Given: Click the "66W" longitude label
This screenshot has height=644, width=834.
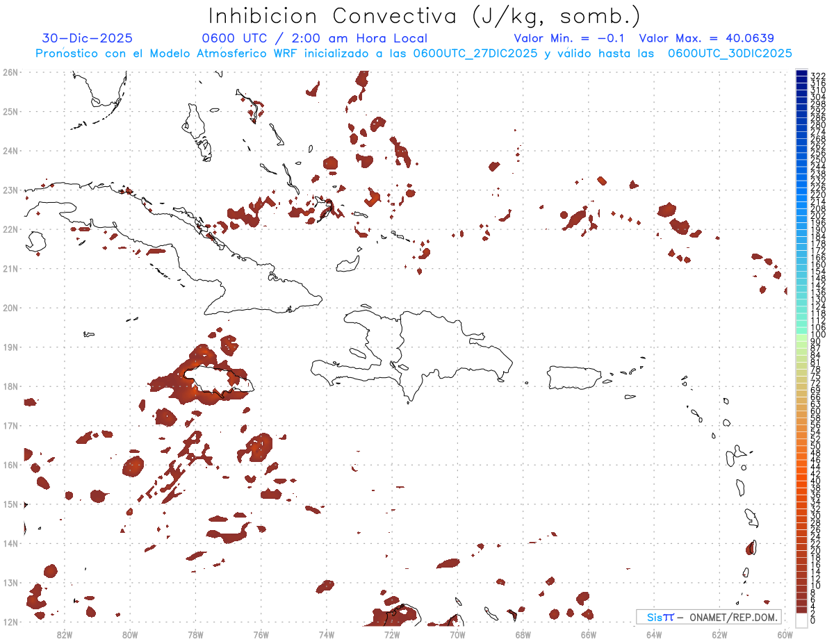Looking at the screenshot, I should coord(589,634).
